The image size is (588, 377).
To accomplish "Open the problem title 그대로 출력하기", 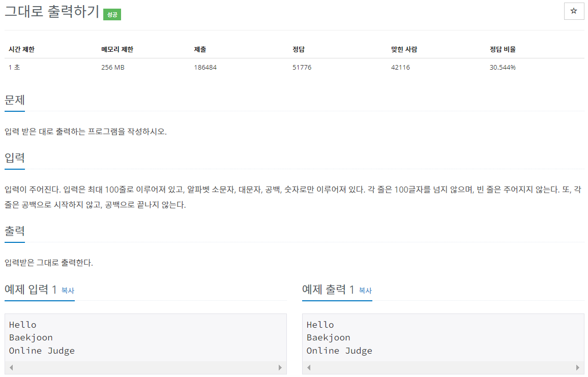I will pyautogui.click(x=51, y=12).
